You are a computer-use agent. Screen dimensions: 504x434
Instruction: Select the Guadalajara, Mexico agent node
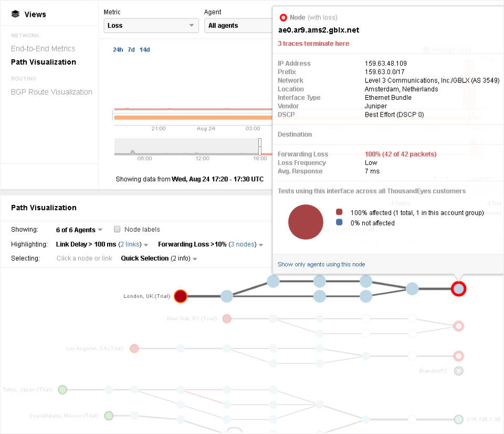[x=109, y=416]
